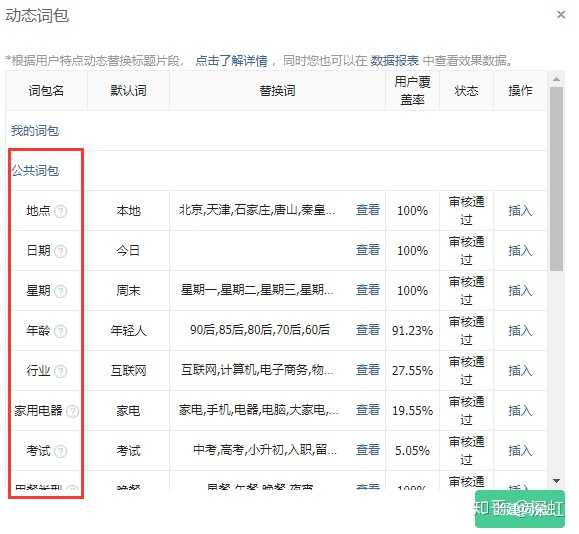Viewport: 579px width, 534px height.
Task: Open help icon next to 日期
Action: click(x=60, y=251)
